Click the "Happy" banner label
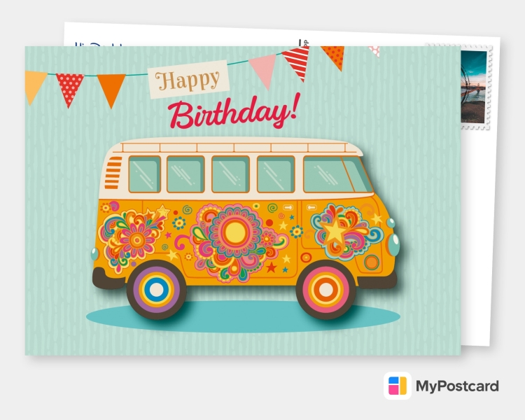 (x=188, y=79)
